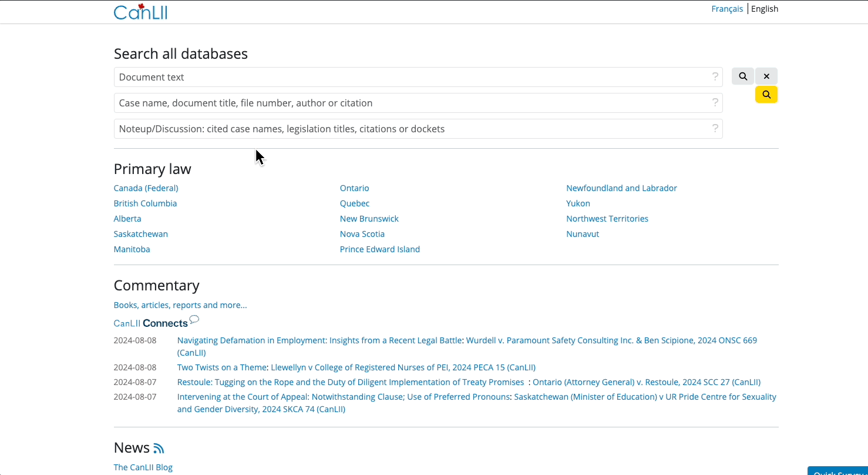This screenshot has height=475, width=868.
Task: Select the English language option
Action: [765, 9]
